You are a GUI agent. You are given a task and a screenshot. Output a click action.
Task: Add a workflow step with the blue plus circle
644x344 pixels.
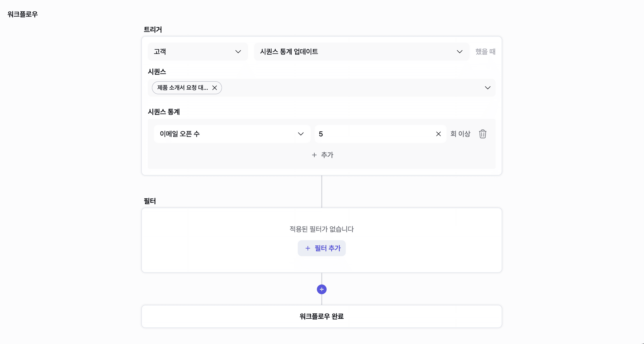click(x=321, y=289)
